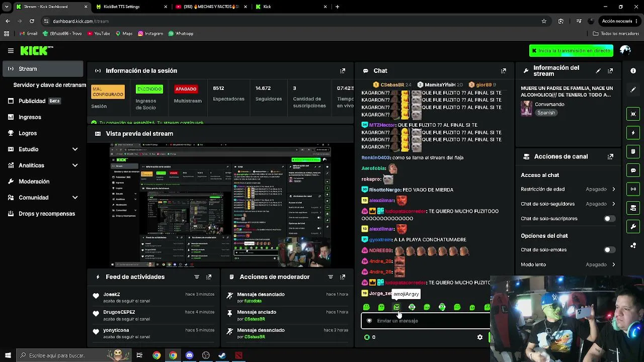Viewport: 644px width, 362px height.
Task: Pop out the Información de la sesión panel
Action: 343,71
